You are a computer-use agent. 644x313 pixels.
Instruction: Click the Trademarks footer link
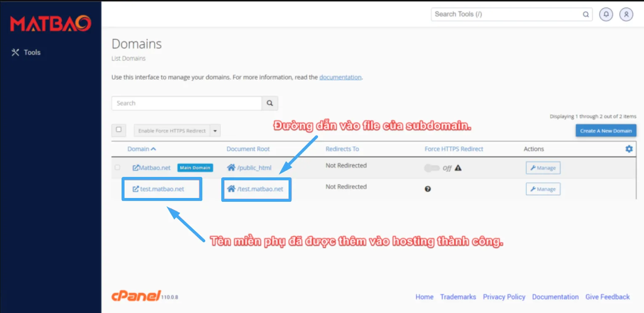[458, 297]
